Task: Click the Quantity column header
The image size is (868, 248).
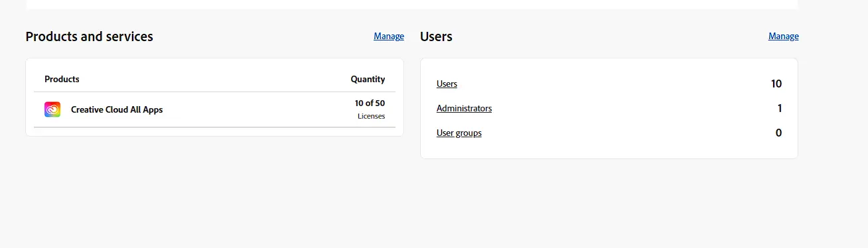Action: [368, 79]
